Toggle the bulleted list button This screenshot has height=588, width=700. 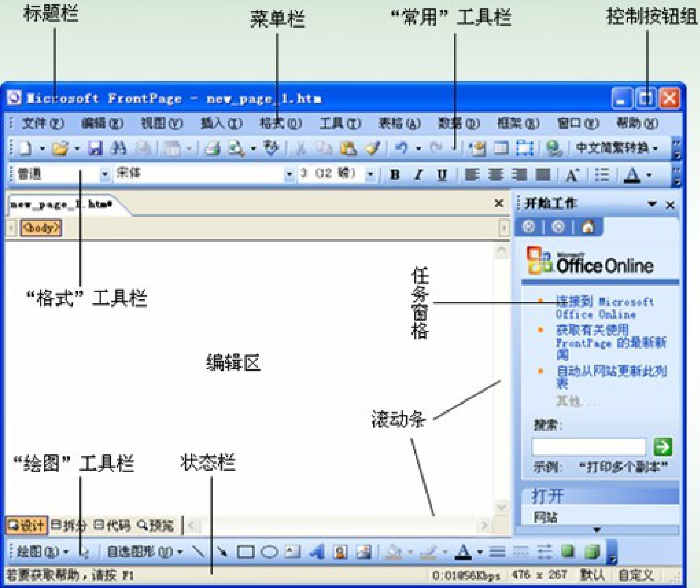[602, 175]
